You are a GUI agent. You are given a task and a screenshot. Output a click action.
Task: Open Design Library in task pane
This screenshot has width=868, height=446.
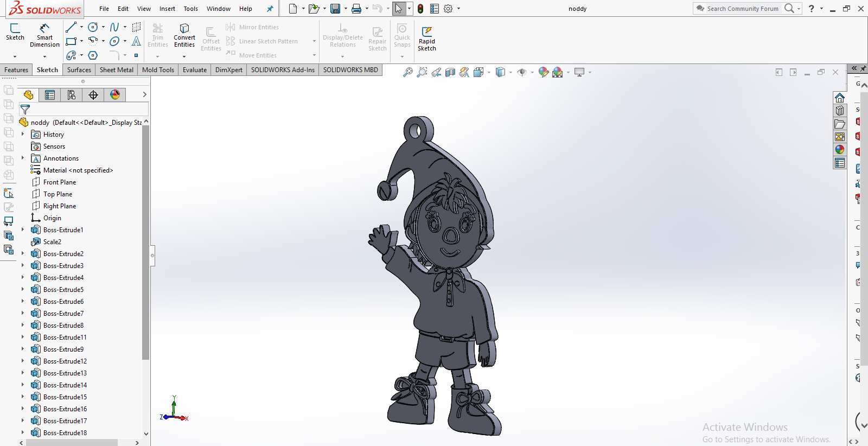point(840,111)
